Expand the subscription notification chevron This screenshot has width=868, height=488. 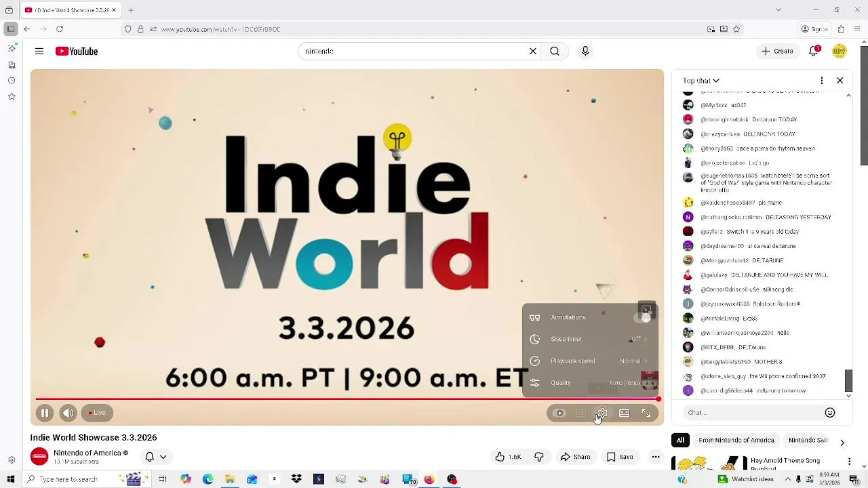(163, 457)
